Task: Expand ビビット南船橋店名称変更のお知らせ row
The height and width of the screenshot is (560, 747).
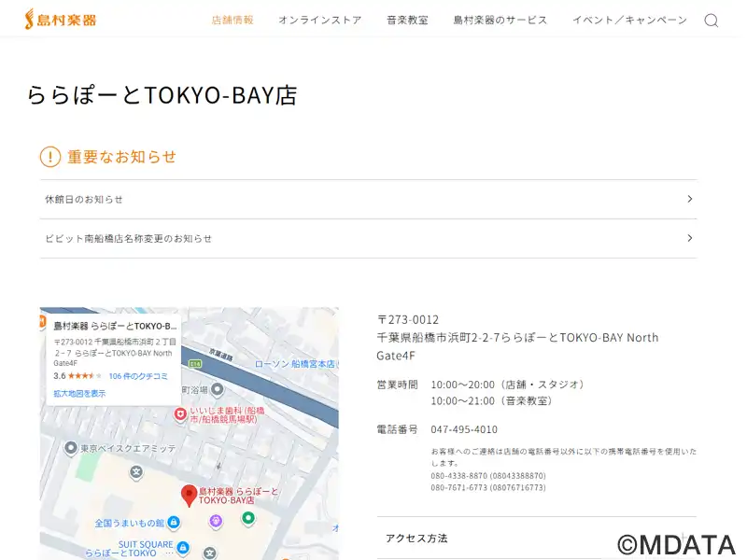Action: point(368,239)
